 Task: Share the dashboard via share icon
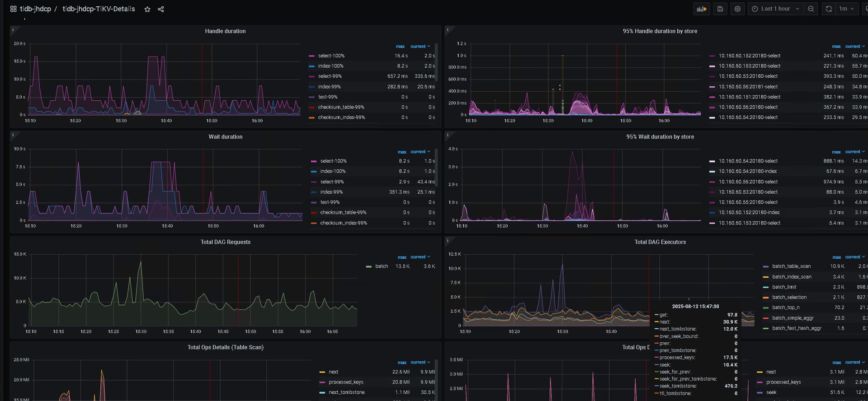[161, 9]
